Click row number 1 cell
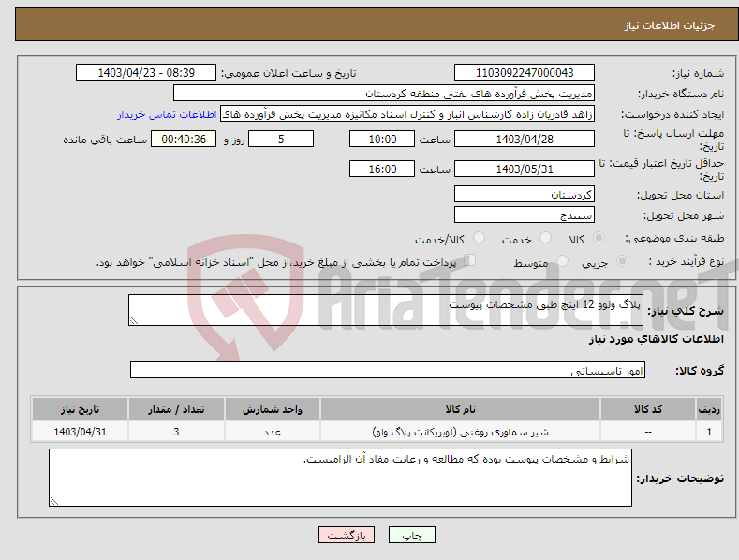The width and height of the screenshot is (739, 560). pyautogui.click(x=709, y=432)
